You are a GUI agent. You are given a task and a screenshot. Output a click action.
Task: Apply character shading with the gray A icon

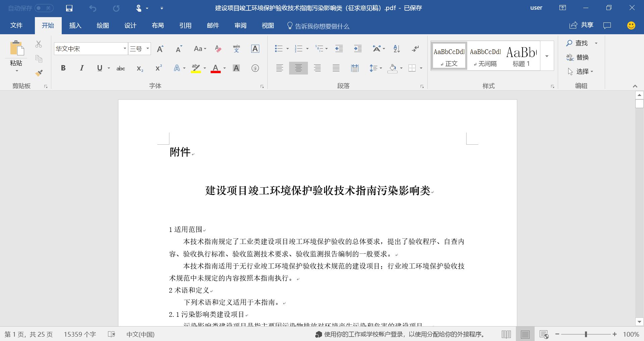click(x=236, y=68)
